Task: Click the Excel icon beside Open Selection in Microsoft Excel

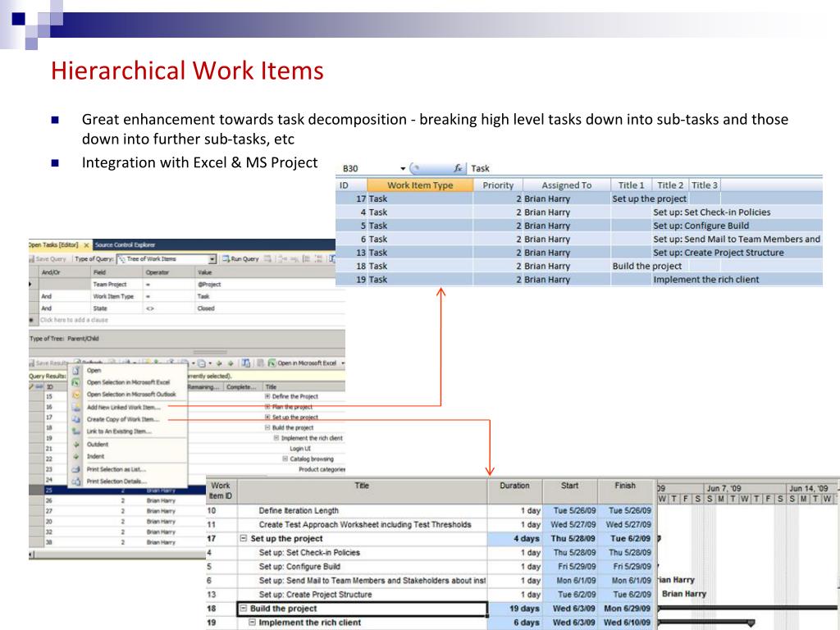Action: pyautogui.click(x=76, y=382)
